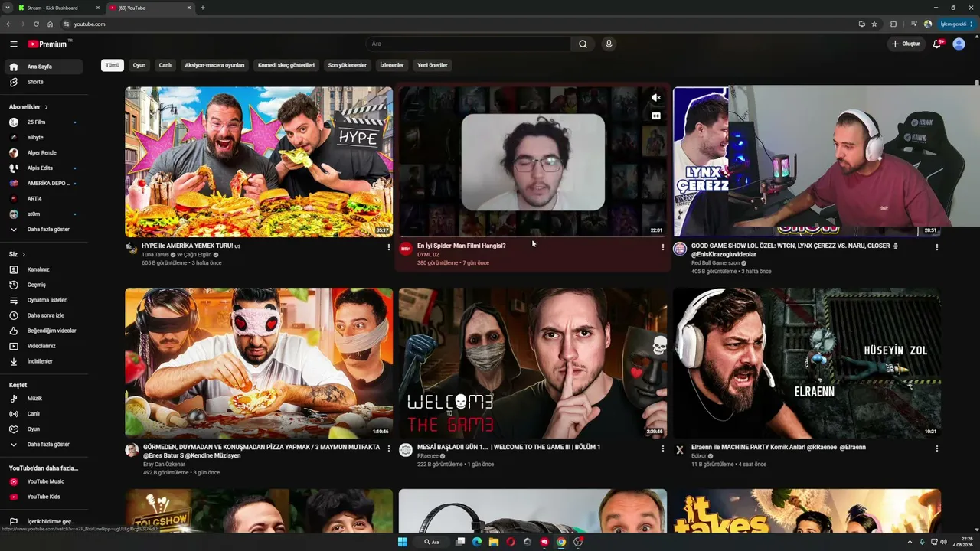The width and height of the screenshot is (980, 551).
Task: Click the YouTube search input field
Action: point(469,44)
